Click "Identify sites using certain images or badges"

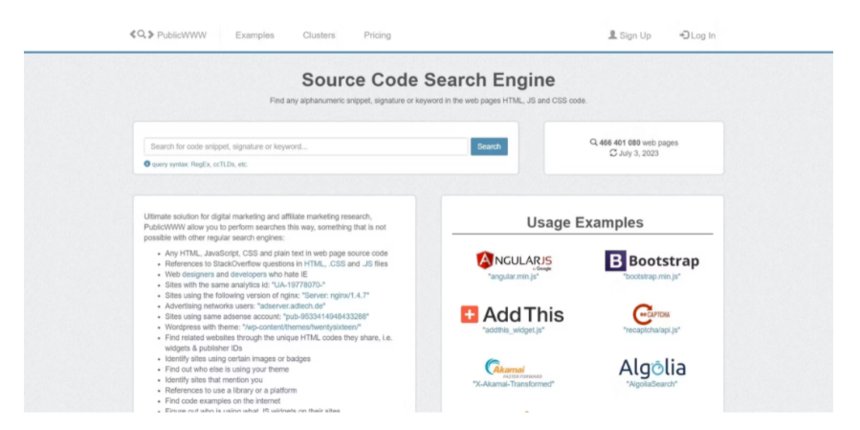237,359
